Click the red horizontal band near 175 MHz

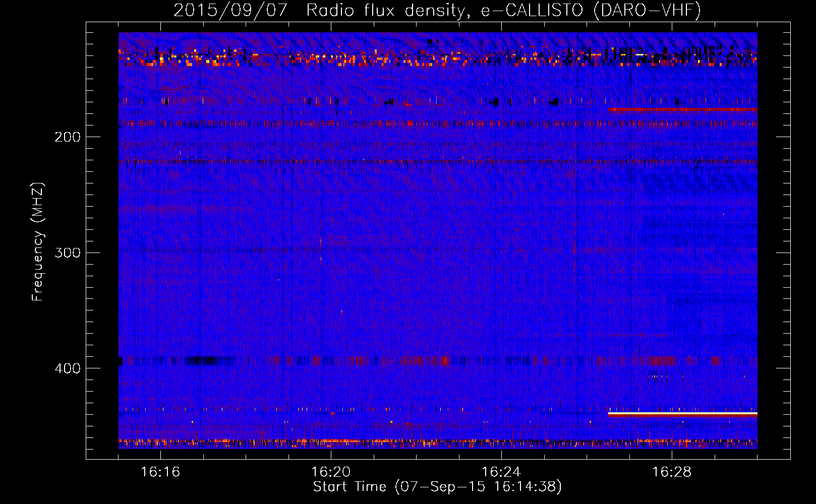tap(683, 109)
